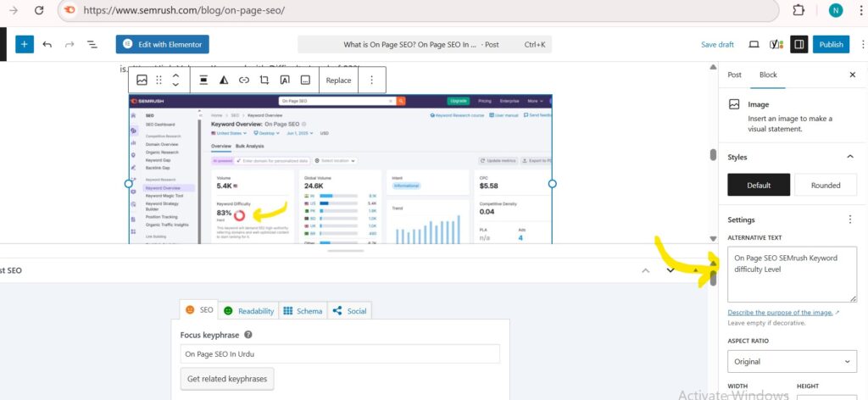Toggle Yoast SEO panel triangle
This screenshot has width=868, height=400.
point(696,270)
